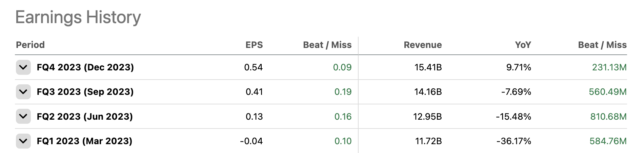Viewport: 644px width, 153px height.
Task: Expand the FQ2 2023 earnings row
Action: [x=23, y=117]
